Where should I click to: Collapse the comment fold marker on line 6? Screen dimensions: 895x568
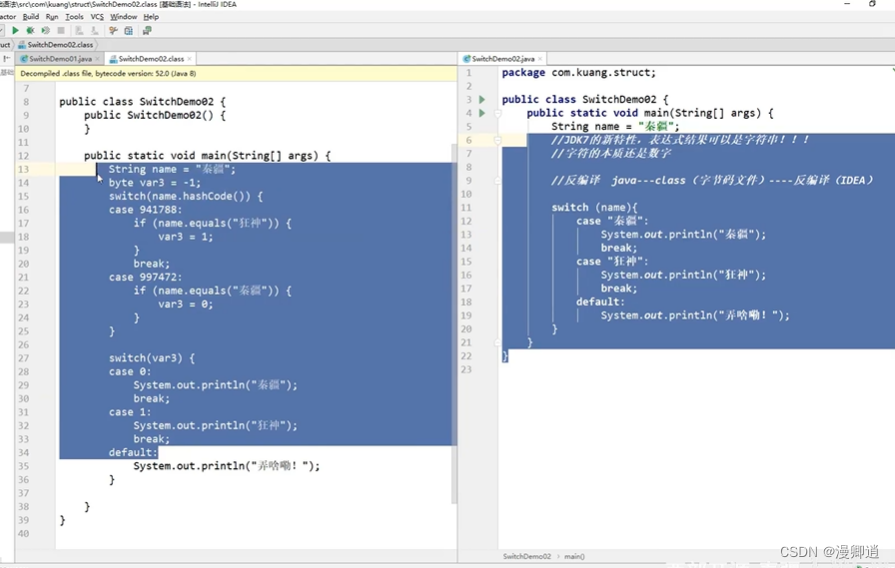[497, 140]
